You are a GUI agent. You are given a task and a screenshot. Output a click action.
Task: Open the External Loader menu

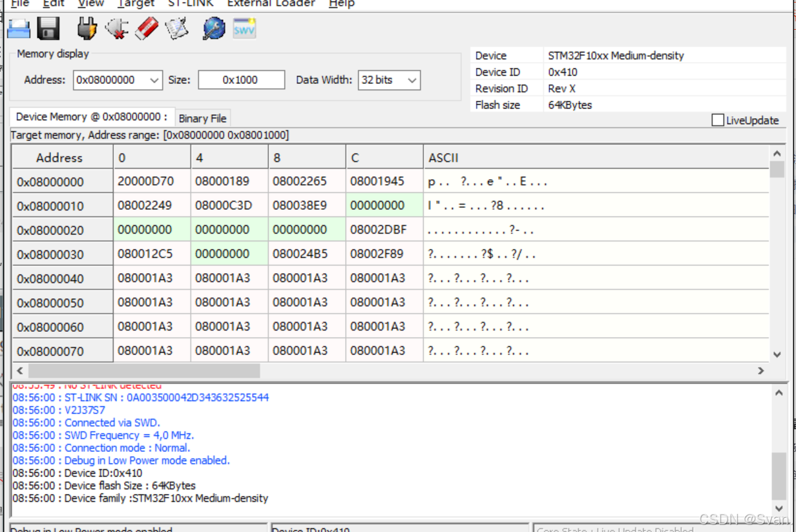(271, 3)
